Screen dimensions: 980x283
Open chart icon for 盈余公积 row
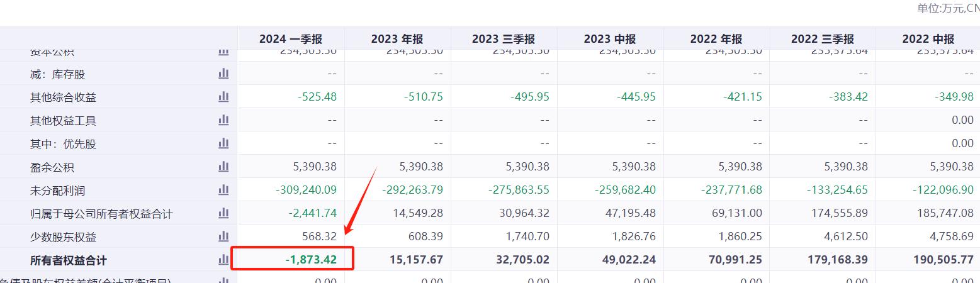coord(223,167)
